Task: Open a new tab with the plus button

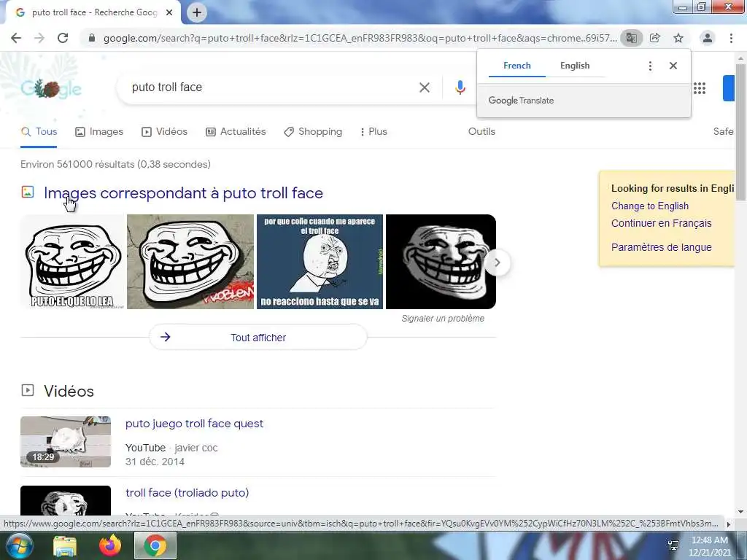Action: pyautogui.click(x=197, y=12)
